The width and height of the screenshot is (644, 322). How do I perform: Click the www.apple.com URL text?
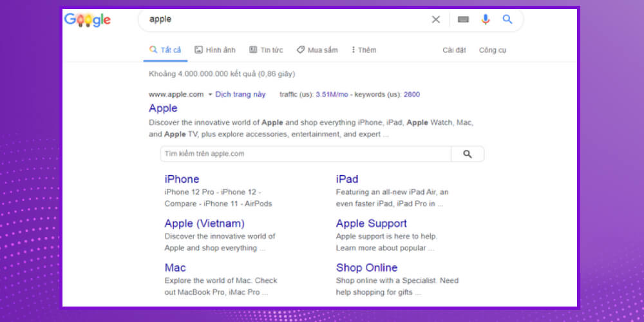(x=176, y=95)
